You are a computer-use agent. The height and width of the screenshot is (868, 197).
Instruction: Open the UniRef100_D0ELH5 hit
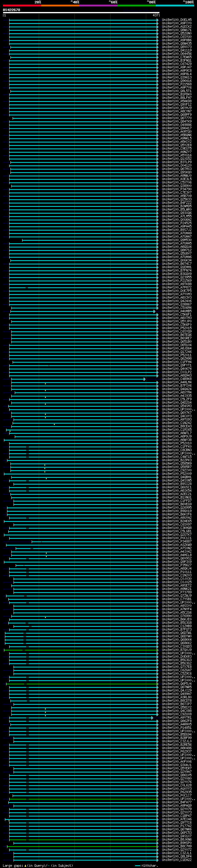pos(176,20)
